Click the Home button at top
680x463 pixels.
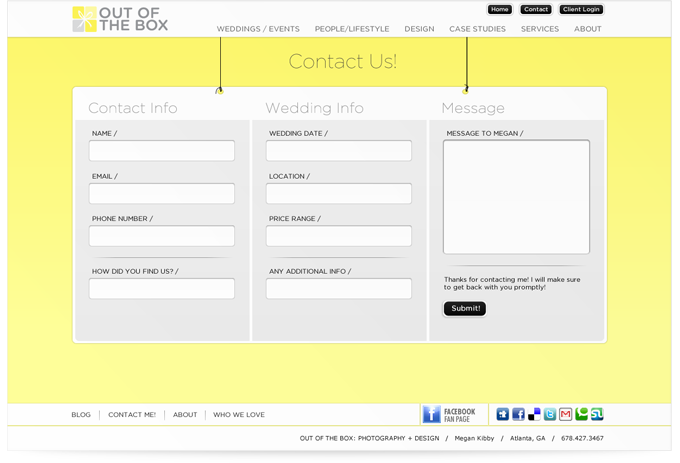[500, 10]
